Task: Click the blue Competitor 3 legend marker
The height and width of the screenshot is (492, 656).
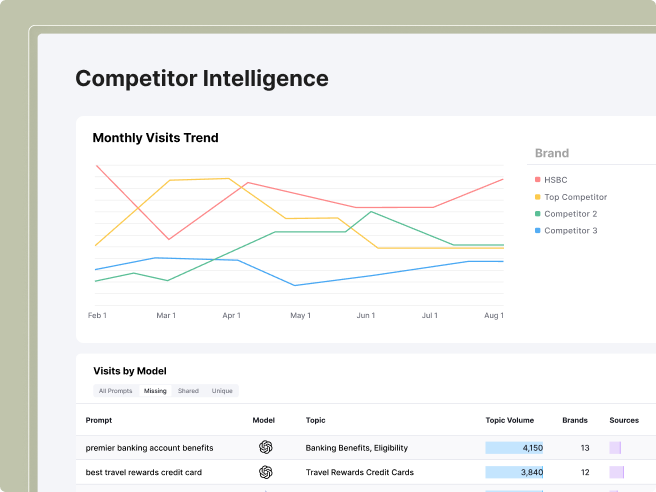Action: (538, 231)
